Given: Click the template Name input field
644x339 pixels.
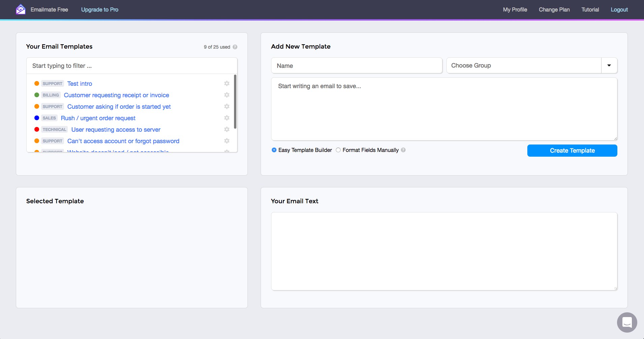Looking at the screenshot, I should [x=357, y=66].
